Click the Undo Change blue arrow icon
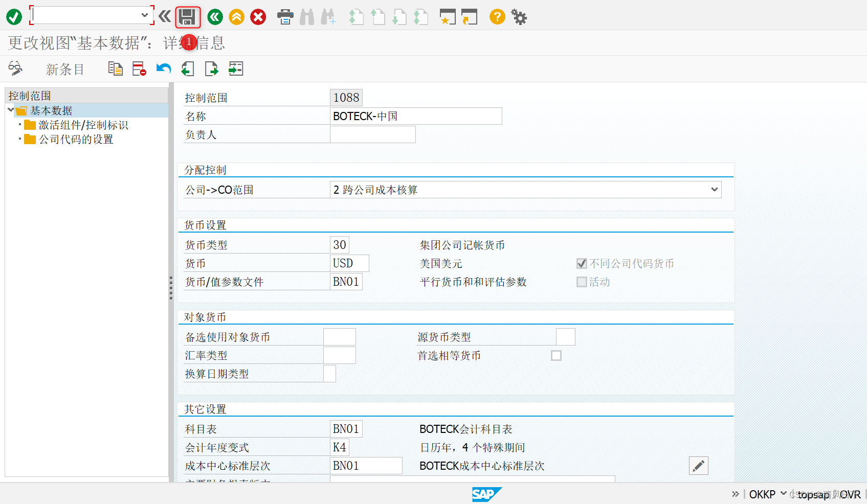Viewport: 867px width, 504px height. pos(163,68)
